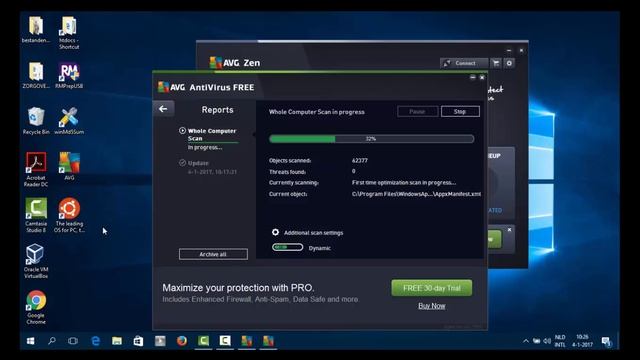Click the Pause scan button

click(x=418, y=111)
